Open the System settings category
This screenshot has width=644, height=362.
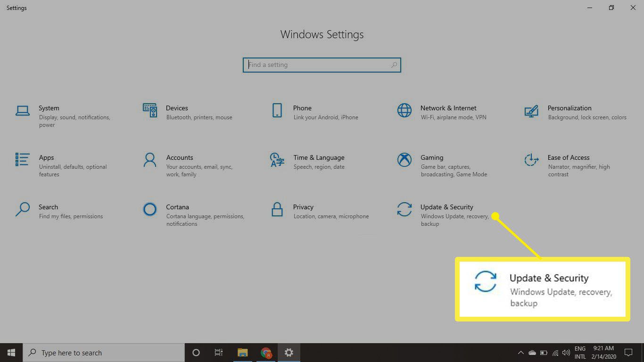click(63, 116)
